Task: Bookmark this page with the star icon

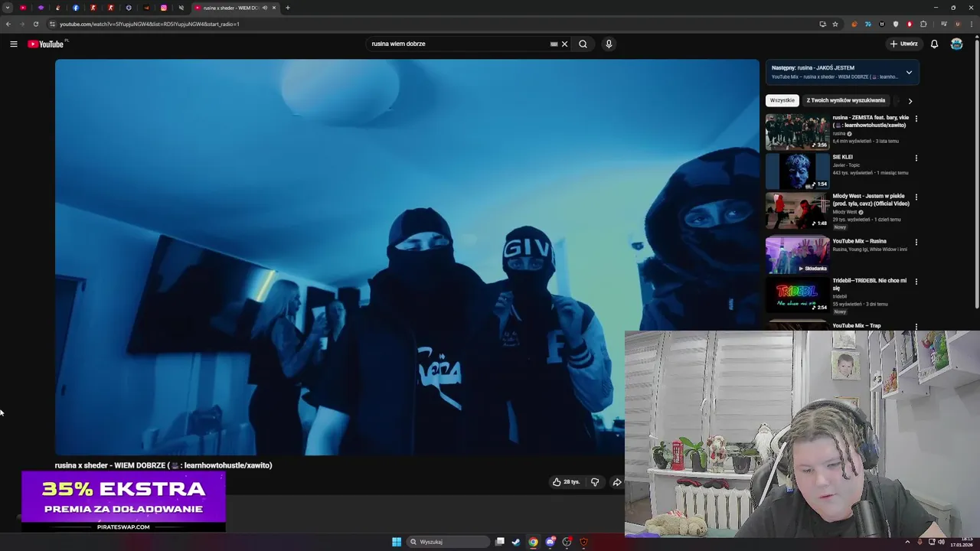Action: [835, 24]
